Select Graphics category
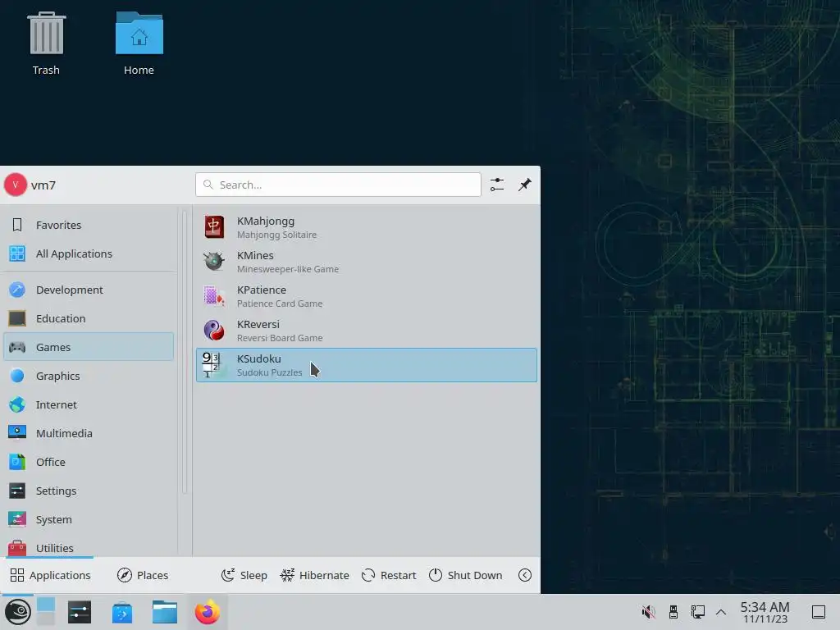This screenshot has width=840, height=630. click(89, 376)
